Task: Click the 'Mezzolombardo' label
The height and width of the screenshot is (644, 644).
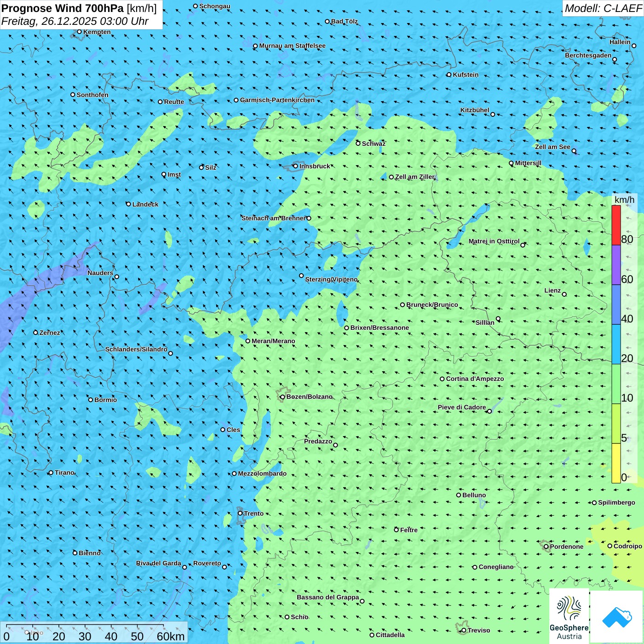Action: [262, 473]
